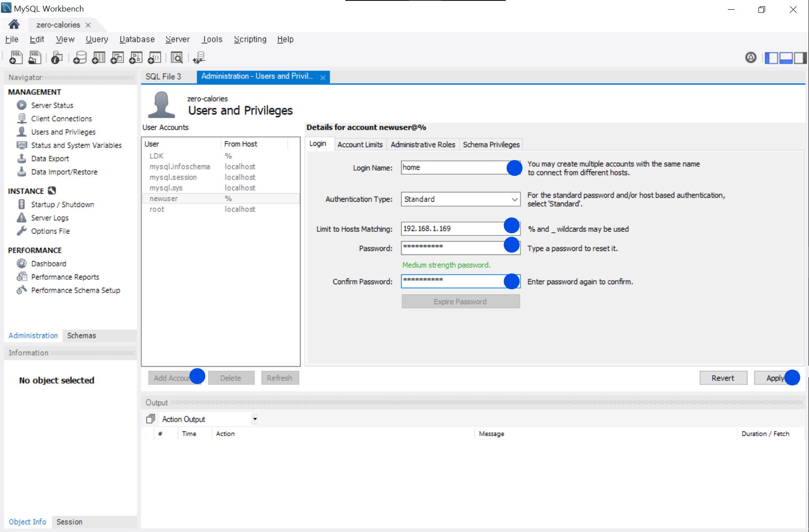Click the Expire Password button
Screen dimensions: 809x532
click(461, 301)
